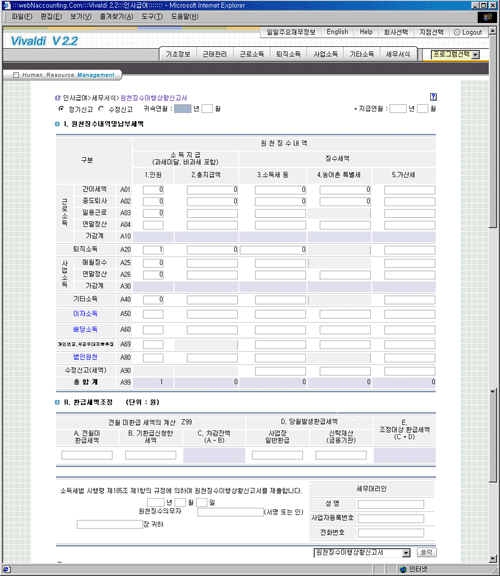Click the Help link in top bar
The image size is (500, 576).
coord(366,32)
